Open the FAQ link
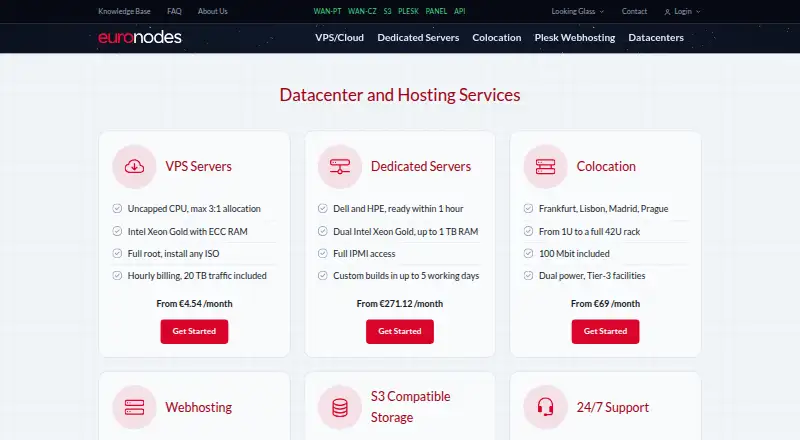 [x=174, y=11]
